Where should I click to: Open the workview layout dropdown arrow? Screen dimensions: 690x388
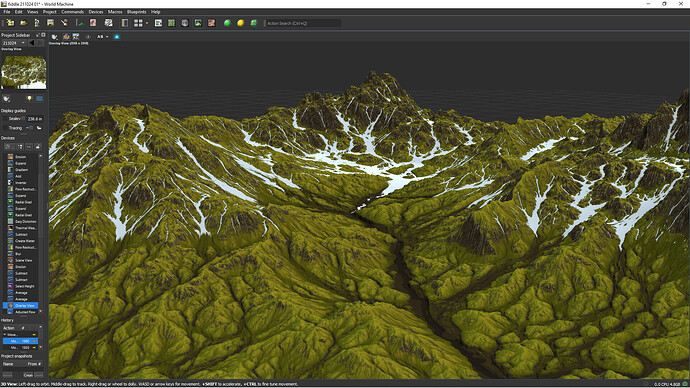147,23
